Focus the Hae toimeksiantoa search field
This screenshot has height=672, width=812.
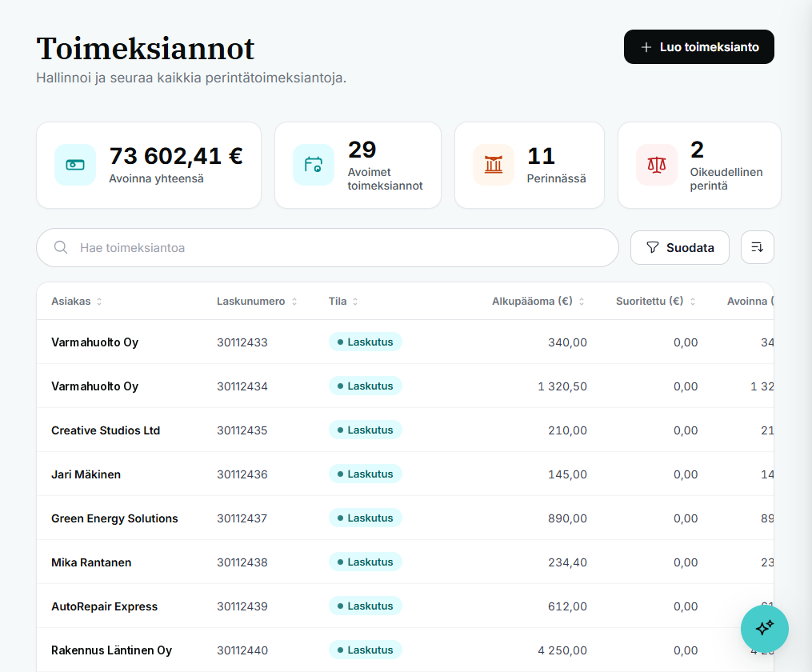[x=327, y=247]
